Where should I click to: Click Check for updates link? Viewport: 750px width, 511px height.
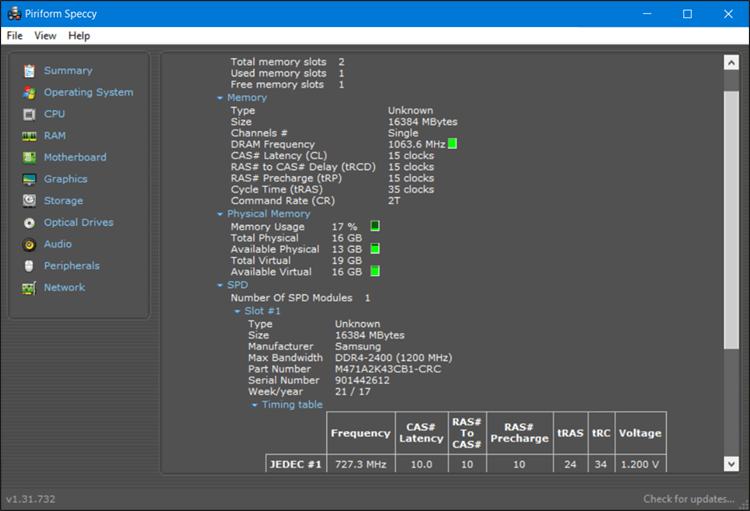pyautogui.click(x=688, y=499)
